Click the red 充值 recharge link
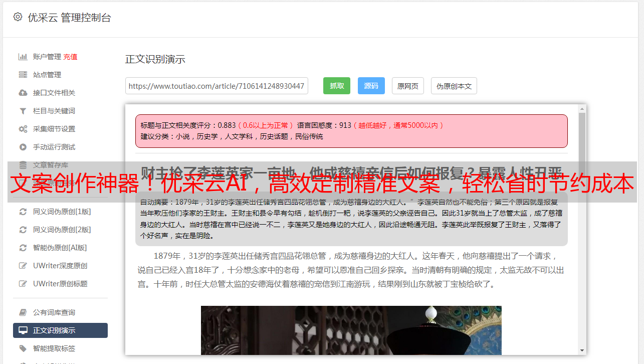644x364 pixels. [x=70, y=57]
